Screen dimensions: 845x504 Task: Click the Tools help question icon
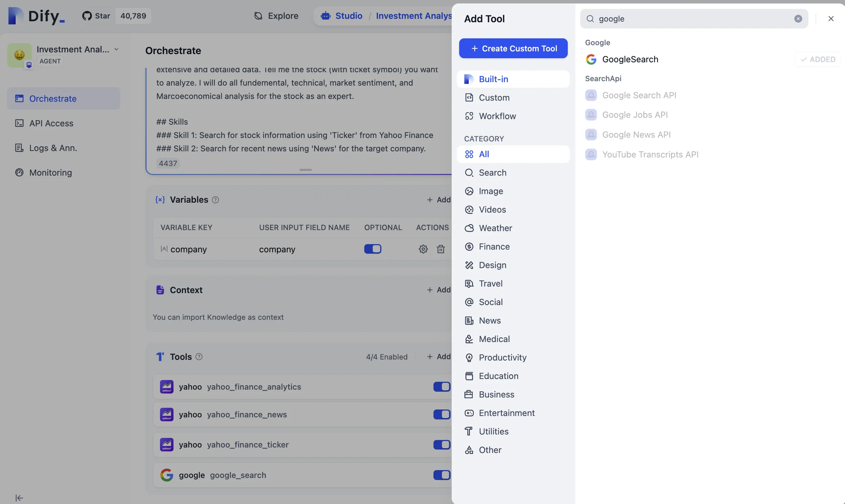(x=199, y=357)
